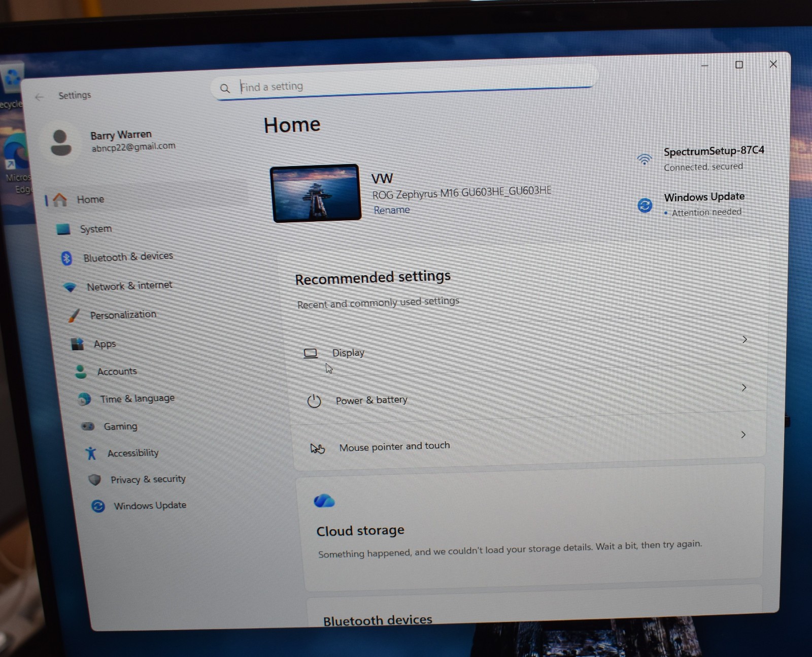Open Mouse pointer and touch setting
Screen dimensions: 812x657
point(529,441)
